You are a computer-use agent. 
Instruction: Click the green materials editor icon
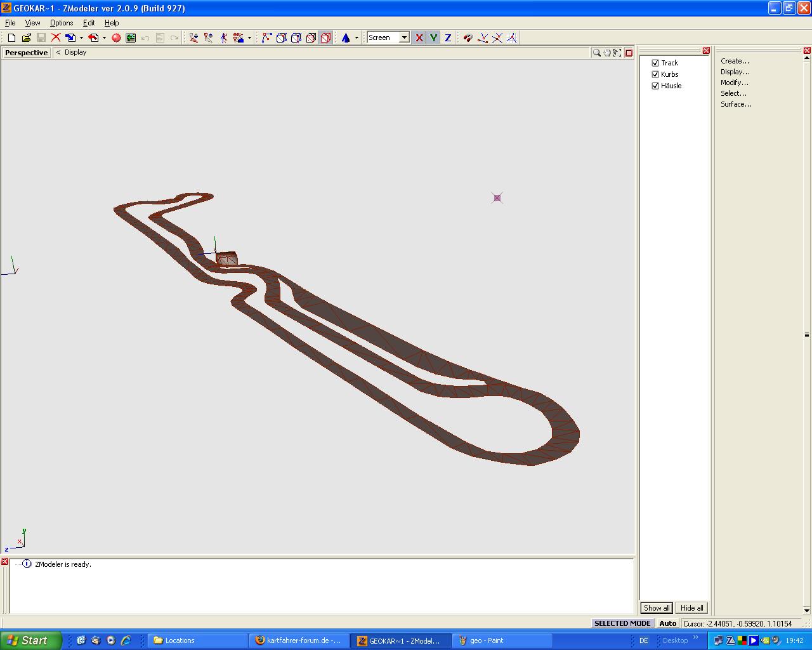(x=131, y=38)
